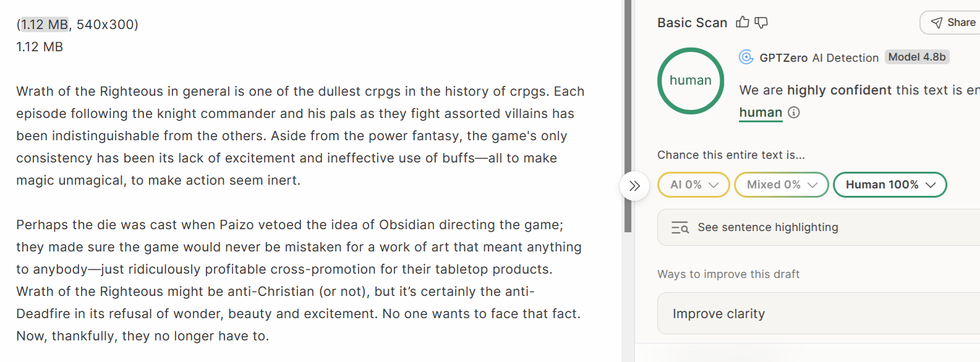Click the green human result circle
The width and height of the screenshot is (980, 362).
click(691, 81)
